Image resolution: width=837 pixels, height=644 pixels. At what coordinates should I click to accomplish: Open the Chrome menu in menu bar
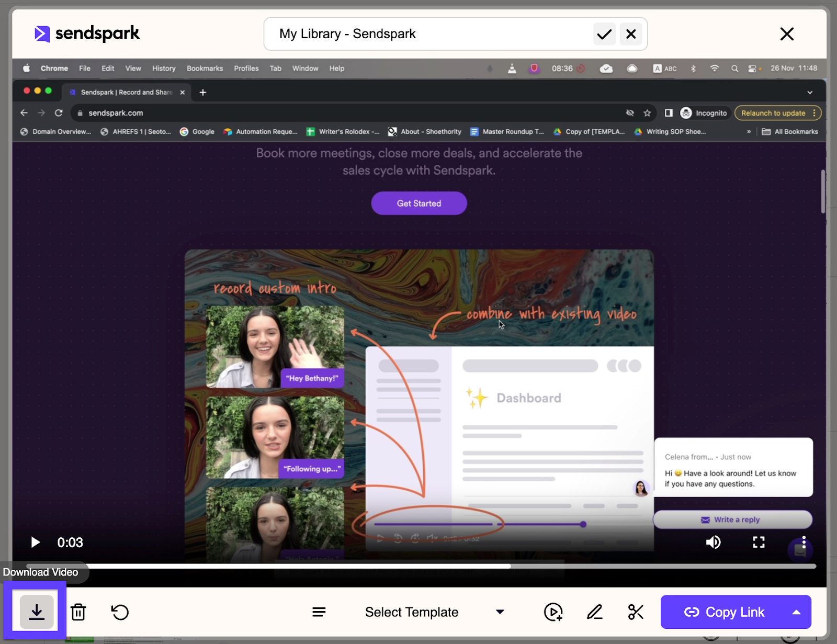[54, 69]
